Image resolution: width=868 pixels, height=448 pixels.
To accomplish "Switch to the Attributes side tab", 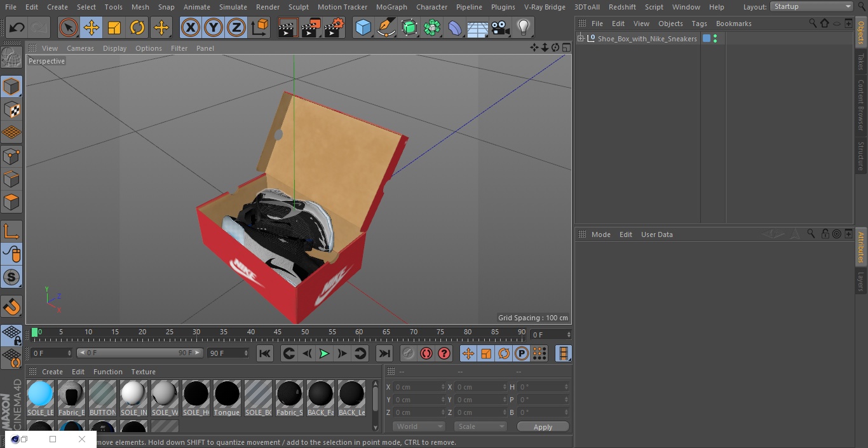I will (861, 247).
